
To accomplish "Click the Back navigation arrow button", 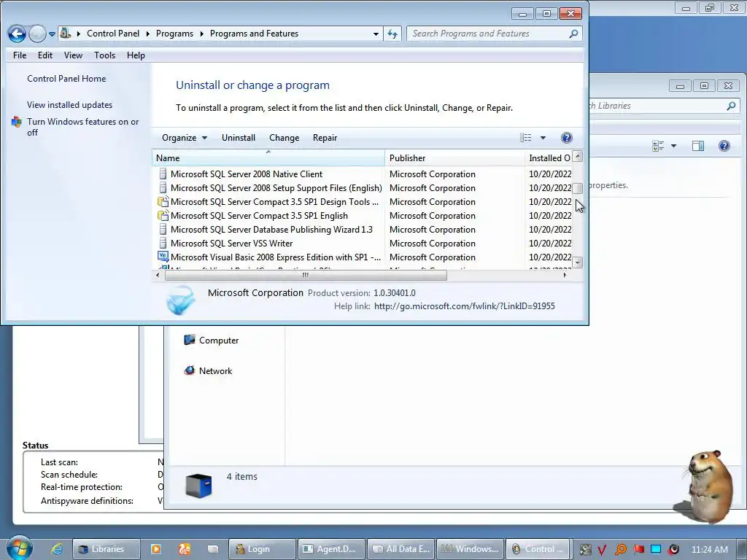I will 17,34.
